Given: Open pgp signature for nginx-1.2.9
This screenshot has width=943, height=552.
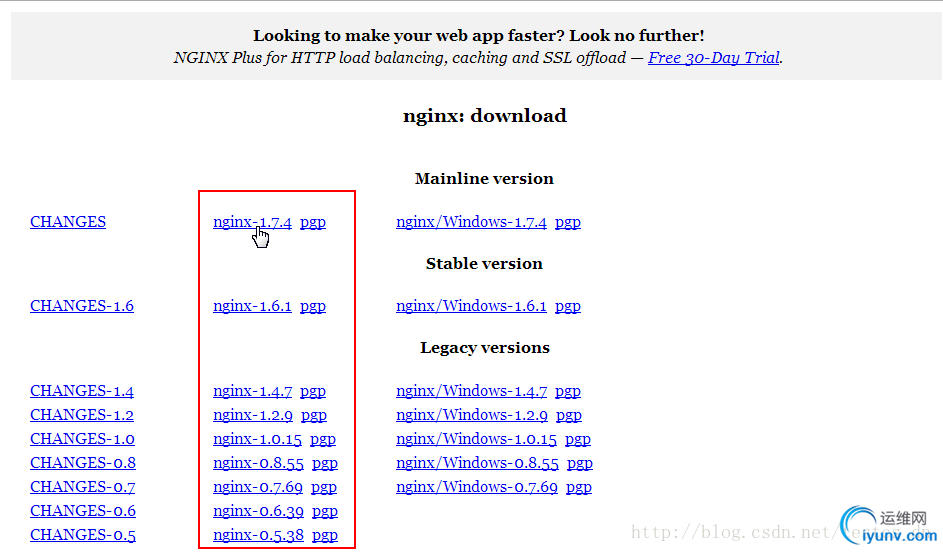Looking at the screenshot, I should click(314, 416).
